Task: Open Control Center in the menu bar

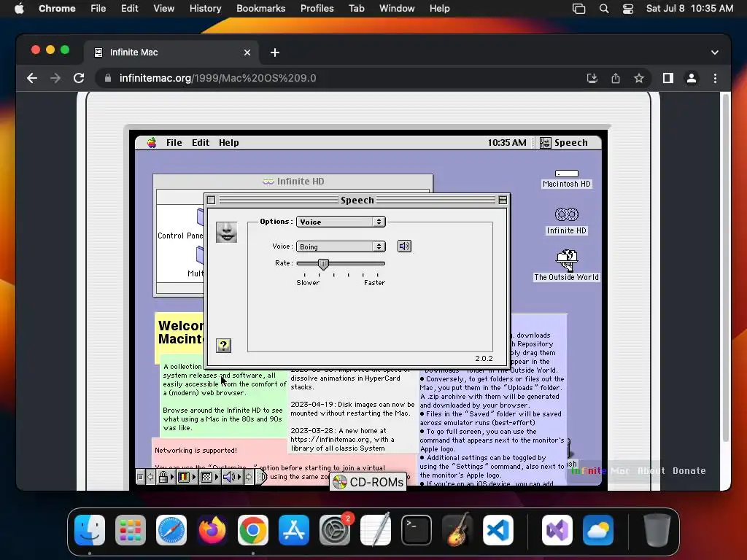Action: pos(628,9)
